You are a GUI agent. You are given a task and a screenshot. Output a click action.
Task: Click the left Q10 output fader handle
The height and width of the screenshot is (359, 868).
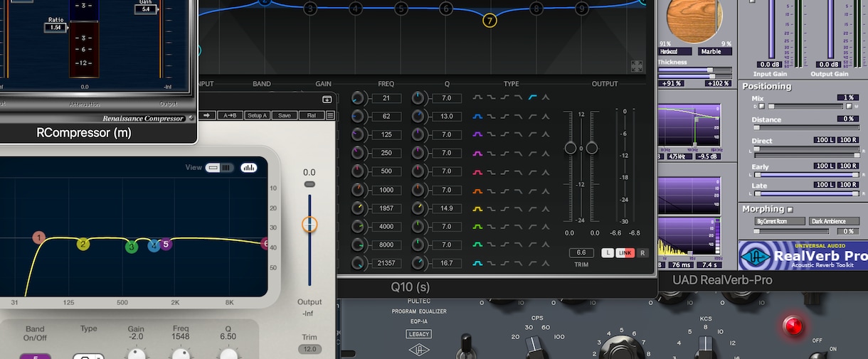pos(571,148)
